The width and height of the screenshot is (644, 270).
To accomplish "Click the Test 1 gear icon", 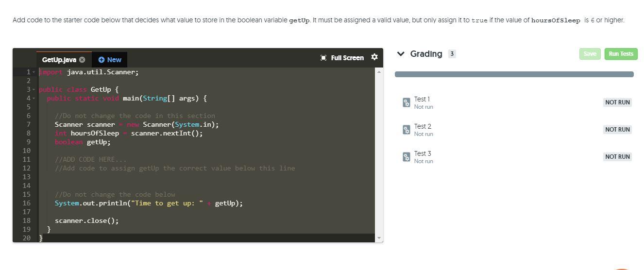I will pyautogui.click(x=407, y=102).
